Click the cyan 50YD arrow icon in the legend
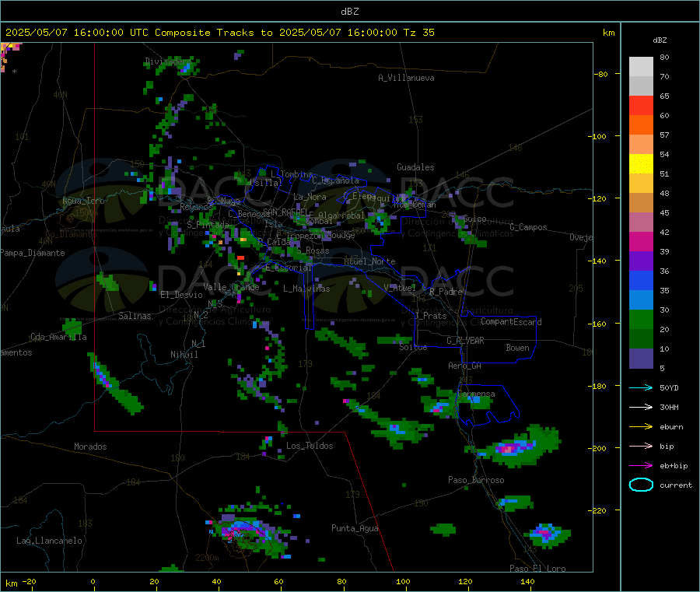Viewport: 700px width, 592px height. tap(641, 387)
